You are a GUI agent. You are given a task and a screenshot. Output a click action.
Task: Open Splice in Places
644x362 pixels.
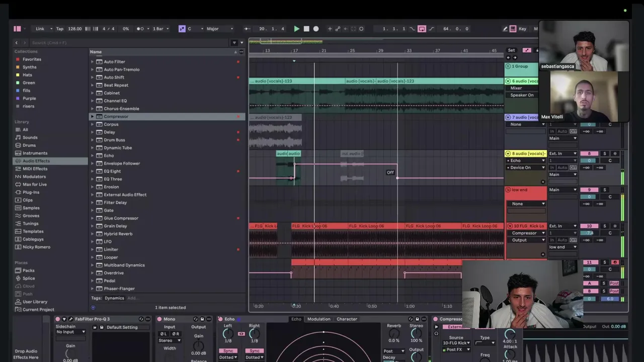[29, 279]
